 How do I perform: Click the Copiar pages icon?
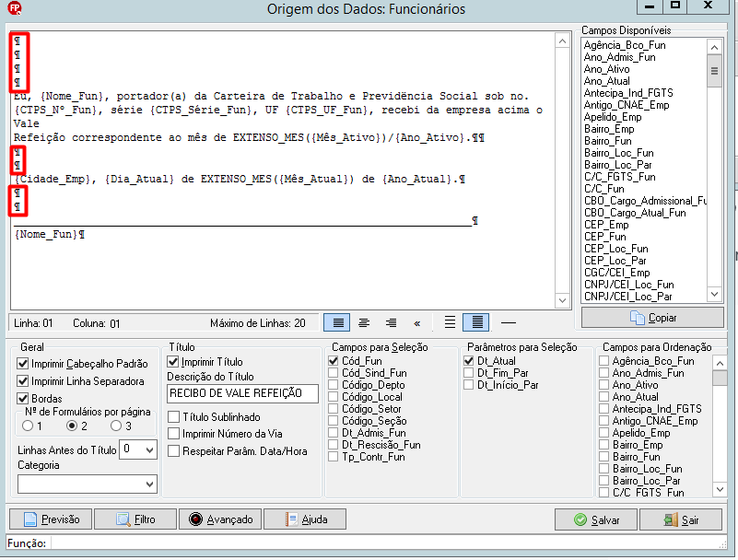pyautogui.click(x=638, y=318)
